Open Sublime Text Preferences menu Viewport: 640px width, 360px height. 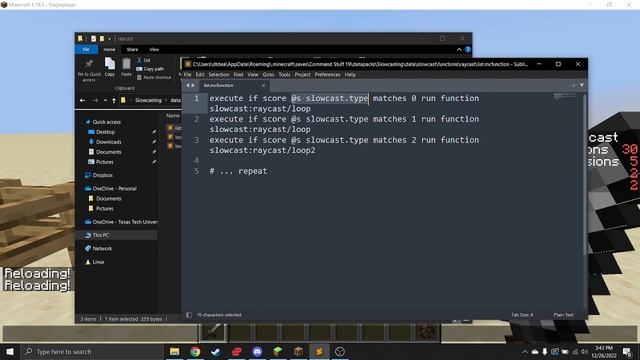click(x=327, y=75)
